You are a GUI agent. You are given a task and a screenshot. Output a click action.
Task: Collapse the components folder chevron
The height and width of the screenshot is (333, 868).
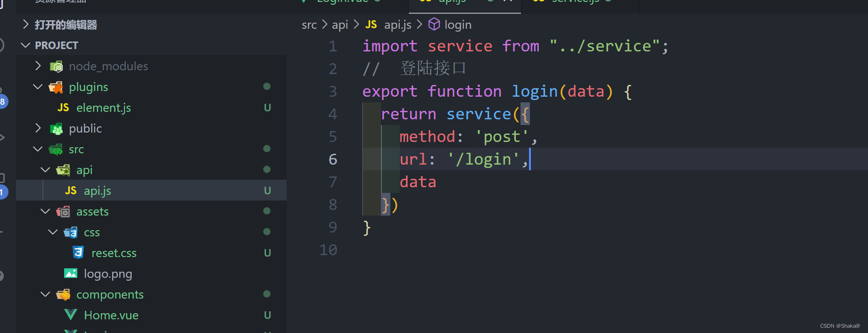click(46, 294)
